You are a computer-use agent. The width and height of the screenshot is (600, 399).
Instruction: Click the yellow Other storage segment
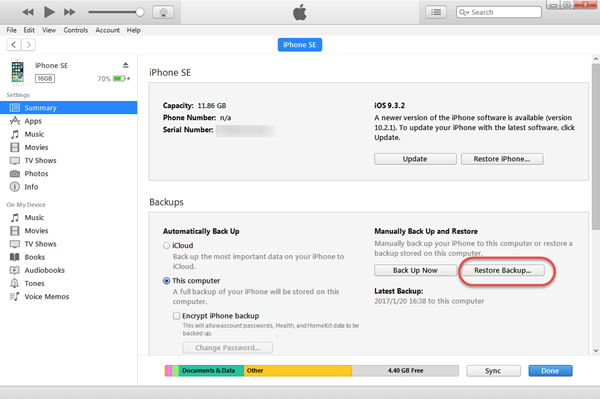coord(298,371)
